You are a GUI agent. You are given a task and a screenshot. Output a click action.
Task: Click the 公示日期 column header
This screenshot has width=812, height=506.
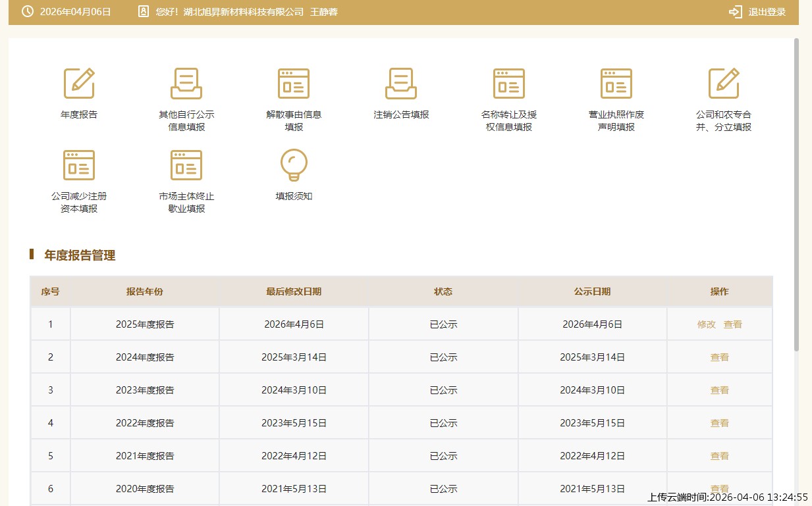(x=592, y=291)
